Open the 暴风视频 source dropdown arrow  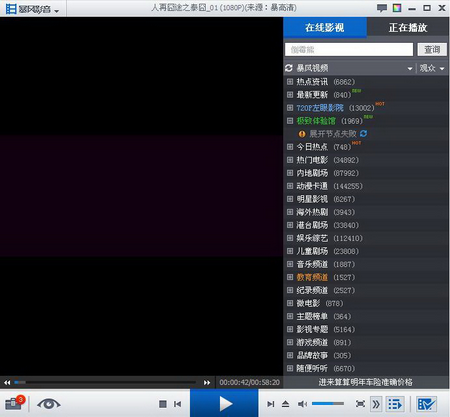tap(410, 69)
